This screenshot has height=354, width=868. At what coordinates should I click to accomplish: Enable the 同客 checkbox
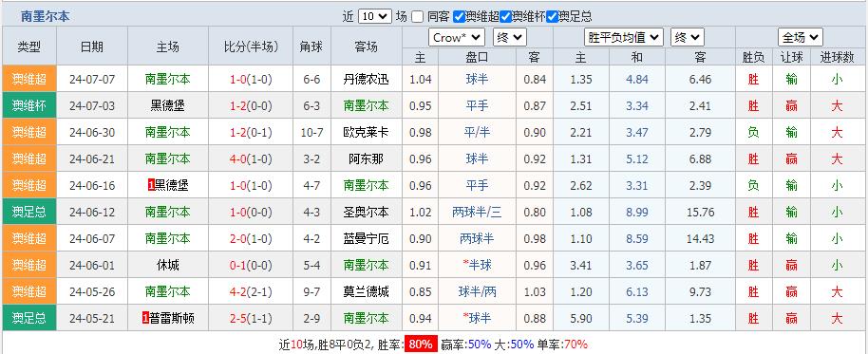418,16
